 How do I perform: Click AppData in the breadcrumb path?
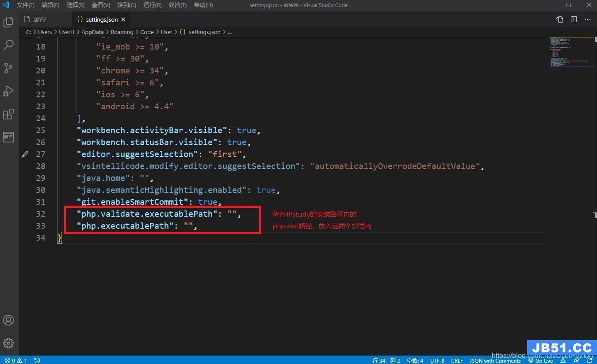pyautogui.click(x=92, y=32)
